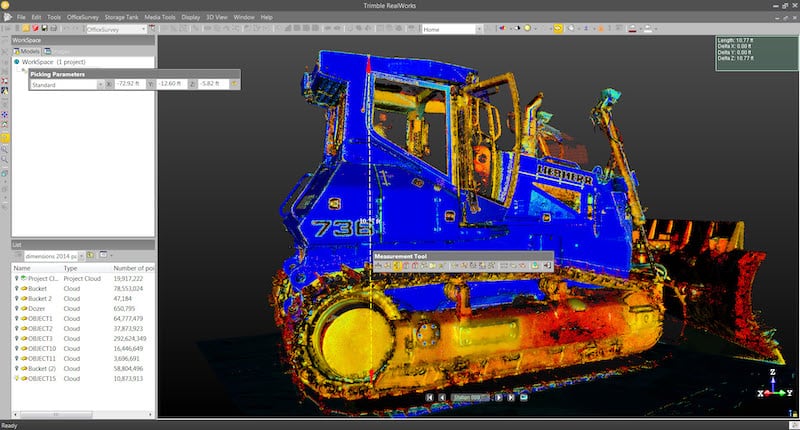Image resolution: width=800 pixels, height=430 pixels.
Task: Click the orange figure toolbar icon
Action: [601, 29]
